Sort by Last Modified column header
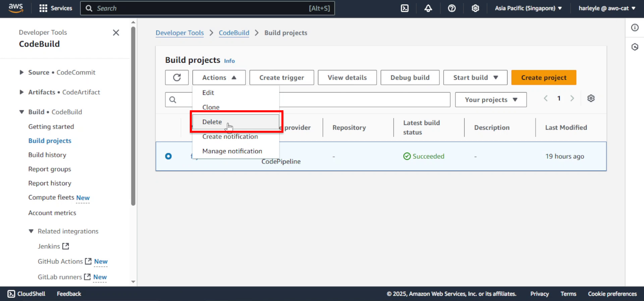 click(566, 127)
